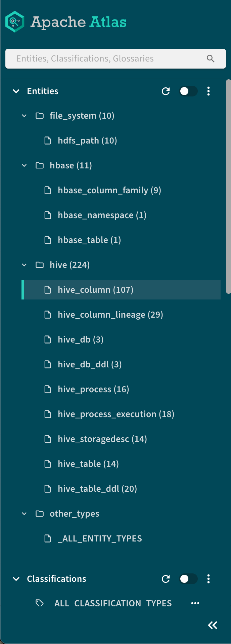Viewport: 231px width, 644px height.
Task: Click ellipsis next to ALL CLASSIFICATION TYPES
Action: (195, 603)
